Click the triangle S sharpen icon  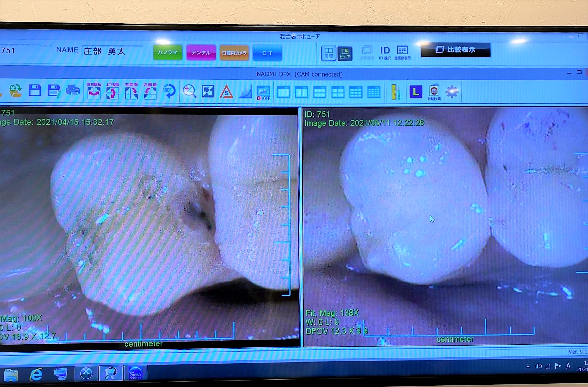coord(227,92)
